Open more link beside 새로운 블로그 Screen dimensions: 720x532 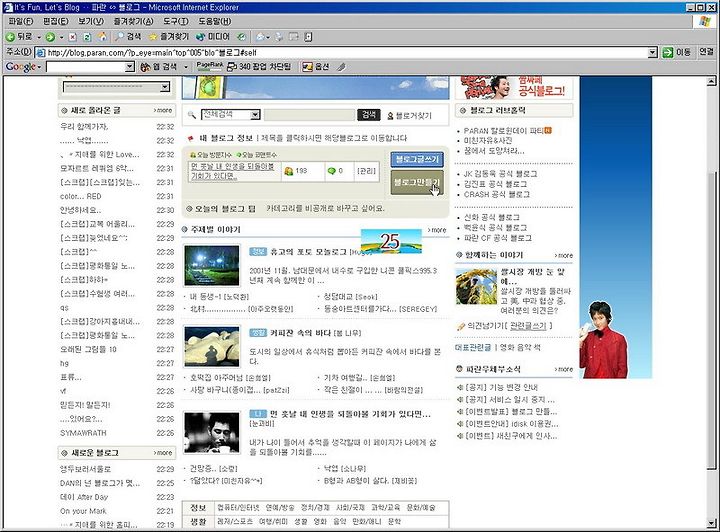tap(163, 453)
